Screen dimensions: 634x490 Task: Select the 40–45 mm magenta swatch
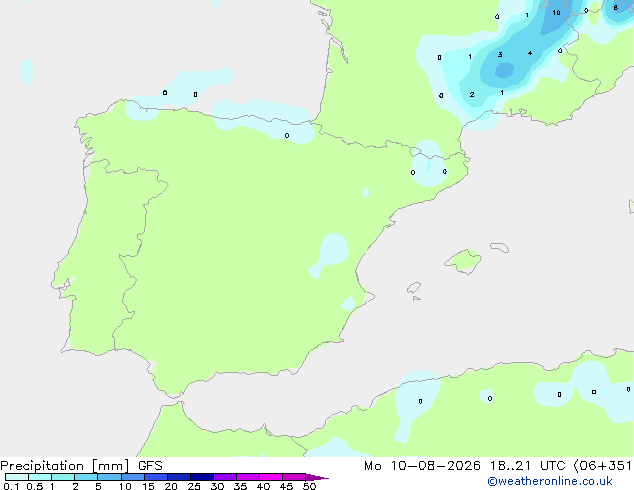(271, 477)
